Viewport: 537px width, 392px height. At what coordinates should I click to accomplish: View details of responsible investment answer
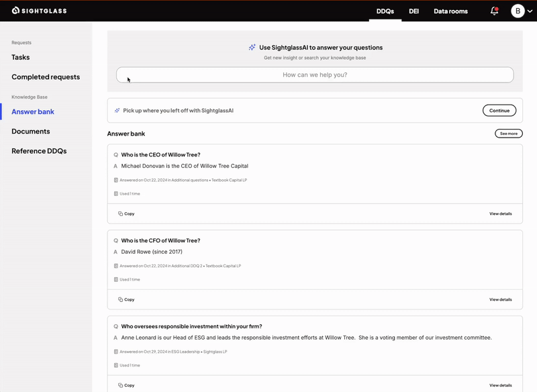(x=500, y=385)
